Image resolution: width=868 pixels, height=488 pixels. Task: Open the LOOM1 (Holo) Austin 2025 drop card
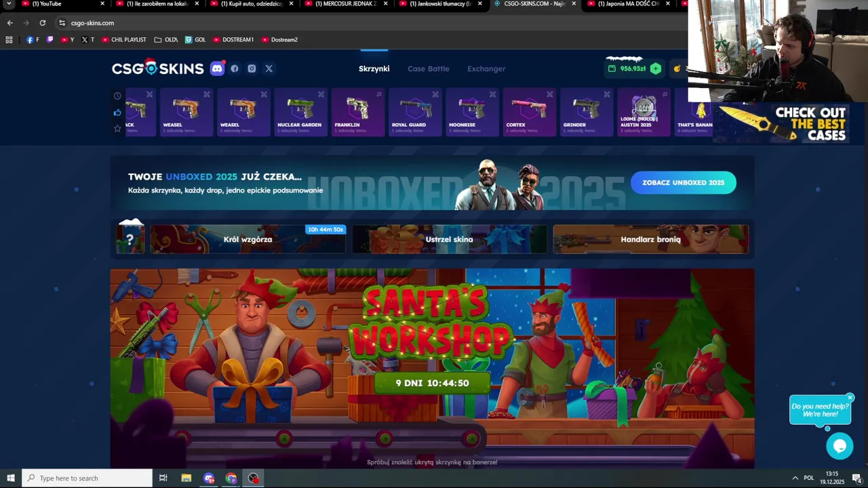coord(644,112)
